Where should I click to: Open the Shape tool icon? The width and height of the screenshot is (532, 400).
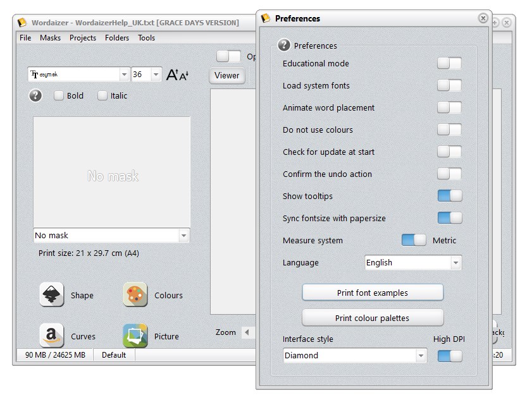pyautogui.click(x=52, y=294)
